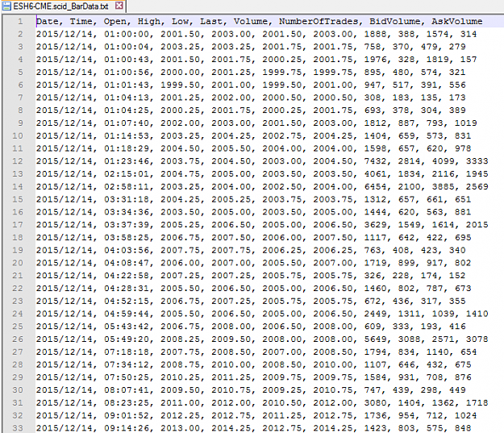Image resolution: width=504 pixels, height=433 pixels.
Task: Click the time 04:52:15 in line 23
Action: tap(127, 302)
